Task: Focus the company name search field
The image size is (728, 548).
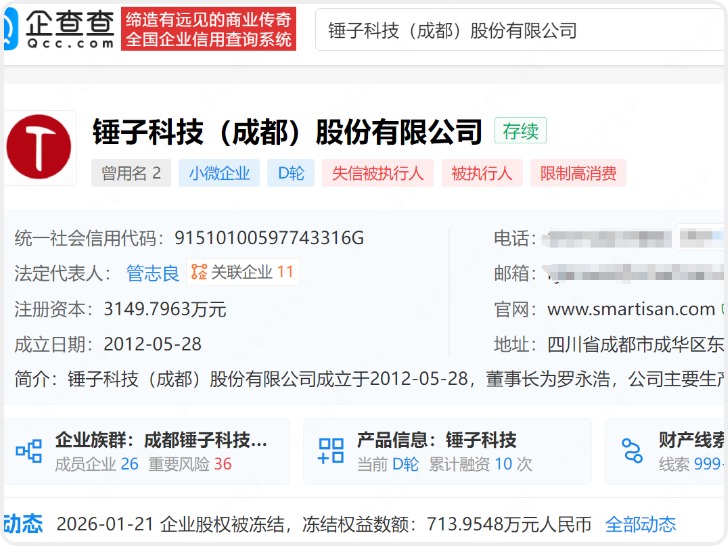Action: pyautogui.click(x=520, y=31)
